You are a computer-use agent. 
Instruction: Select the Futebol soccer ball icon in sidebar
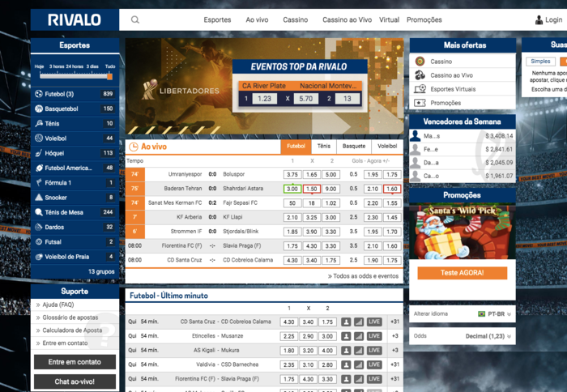(x=39, y=95)
